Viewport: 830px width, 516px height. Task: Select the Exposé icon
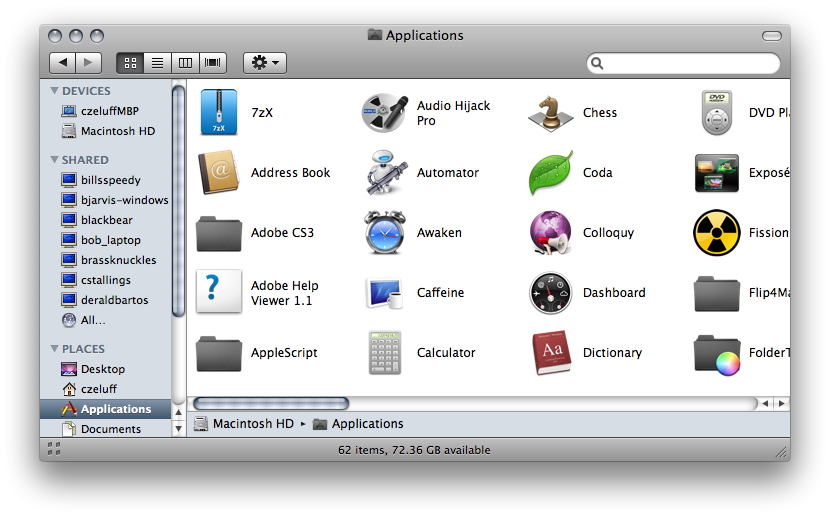coord(717,173)
